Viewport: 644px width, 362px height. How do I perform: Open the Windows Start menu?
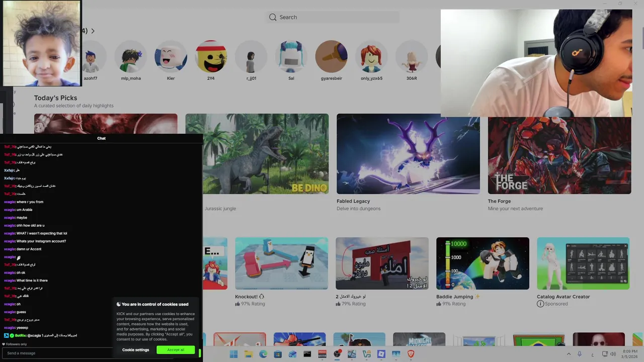[233, 354]
